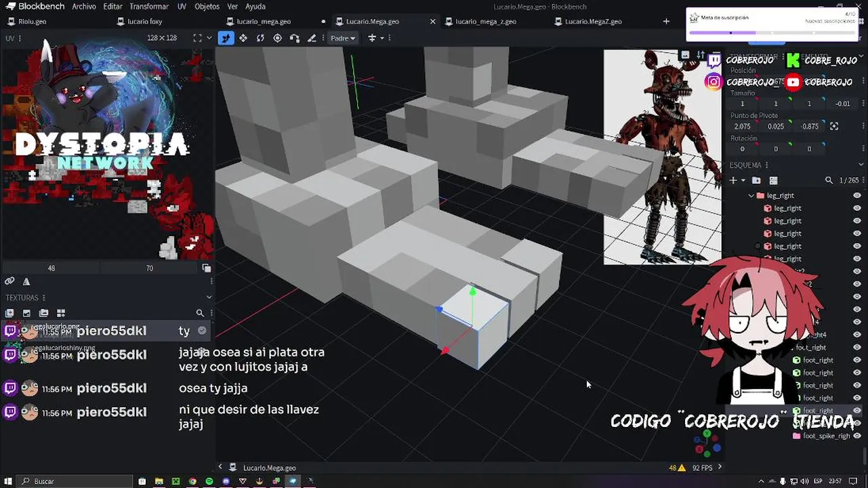Click the UV fullscreen frame icon

tap(197, 38)
